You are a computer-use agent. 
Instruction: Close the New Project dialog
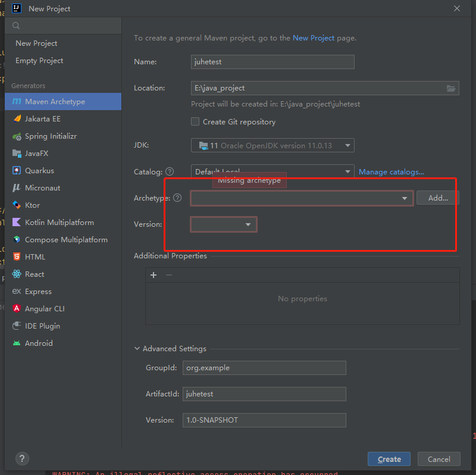(457, 8)
